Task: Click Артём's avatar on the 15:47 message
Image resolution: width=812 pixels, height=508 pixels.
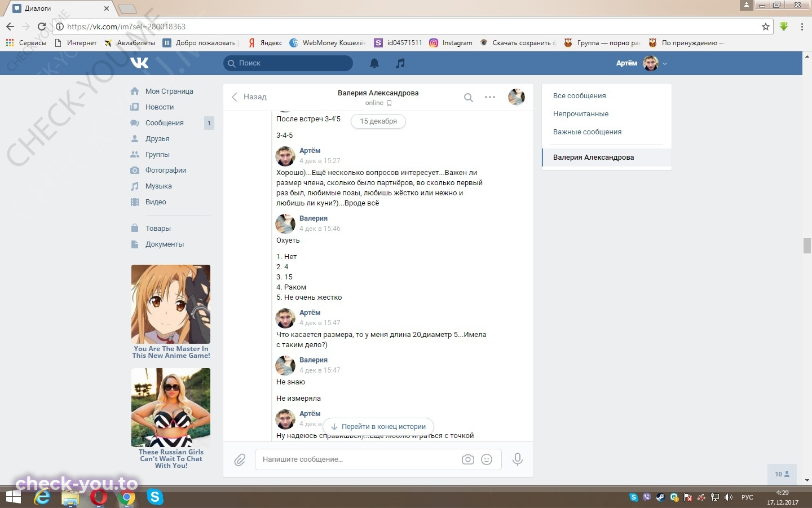Action: (x=285, y=318)
